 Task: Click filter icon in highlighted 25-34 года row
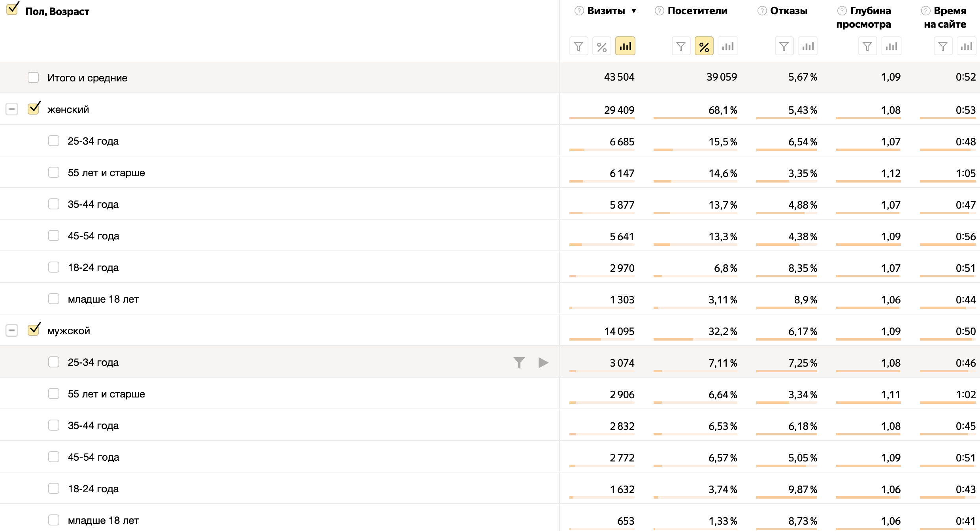tap(519, 362)
